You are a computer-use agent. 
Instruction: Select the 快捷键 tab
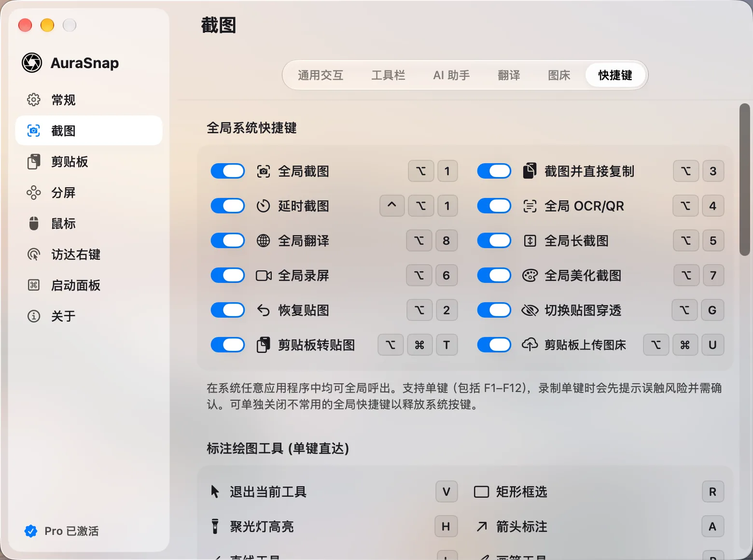coord(615,75)
